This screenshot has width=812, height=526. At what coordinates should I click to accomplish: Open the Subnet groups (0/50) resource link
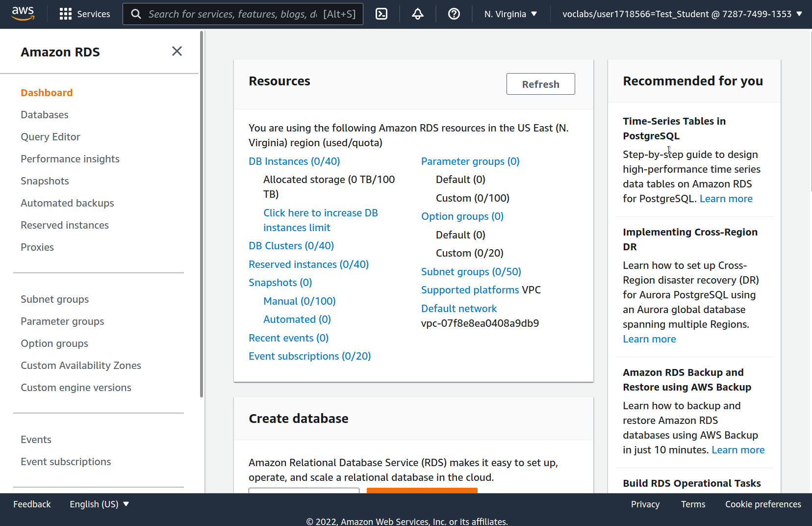(x=471, y=272)
